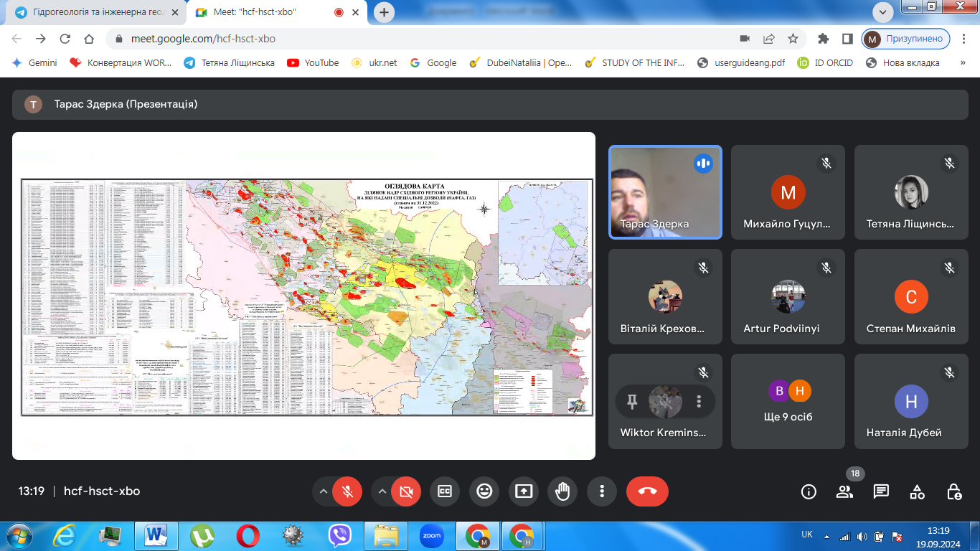Expand audio settings chevron beside microphone

324,491
